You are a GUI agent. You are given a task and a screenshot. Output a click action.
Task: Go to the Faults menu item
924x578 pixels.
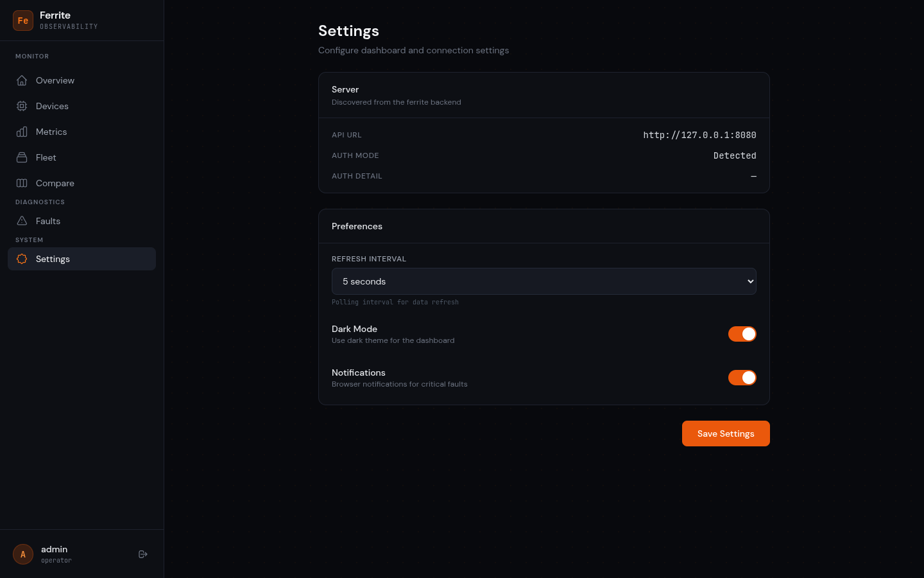(x=48, y=221)
